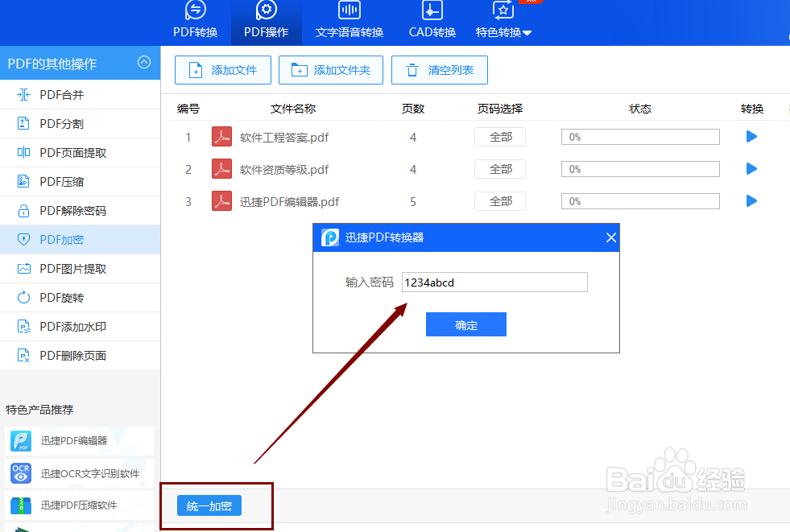The height and width of the screenshot is (532, 790).
Task: Click the 页码选择 column header
Action: (500, 109)
